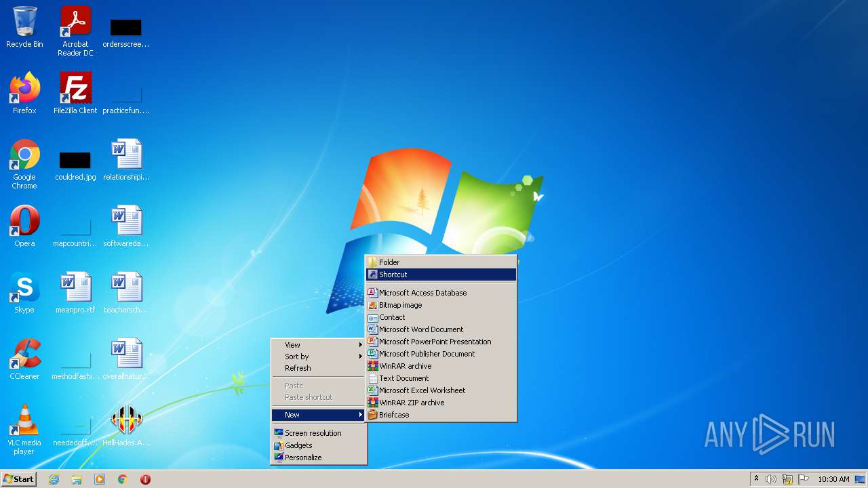
Task: Select the softwareda... Word document icon
Action: 126,226
